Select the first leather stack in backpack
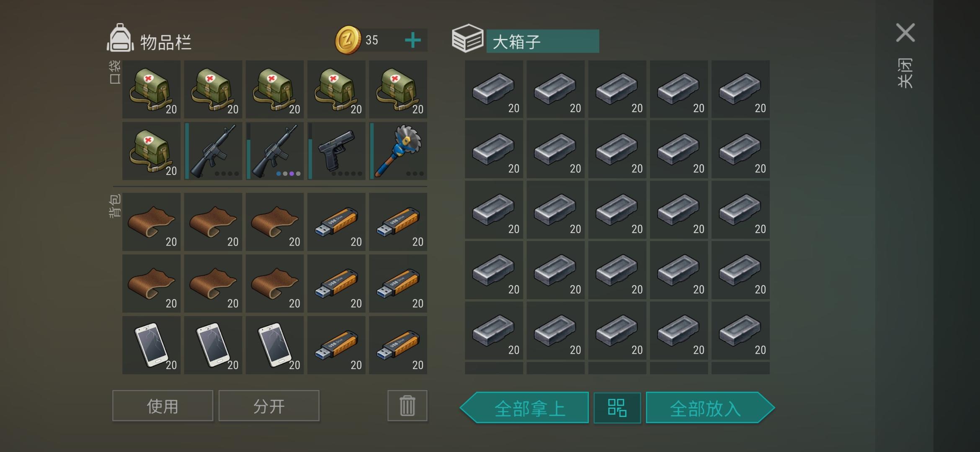The height and width of the screenshot is (452, 980). [152, 222]
